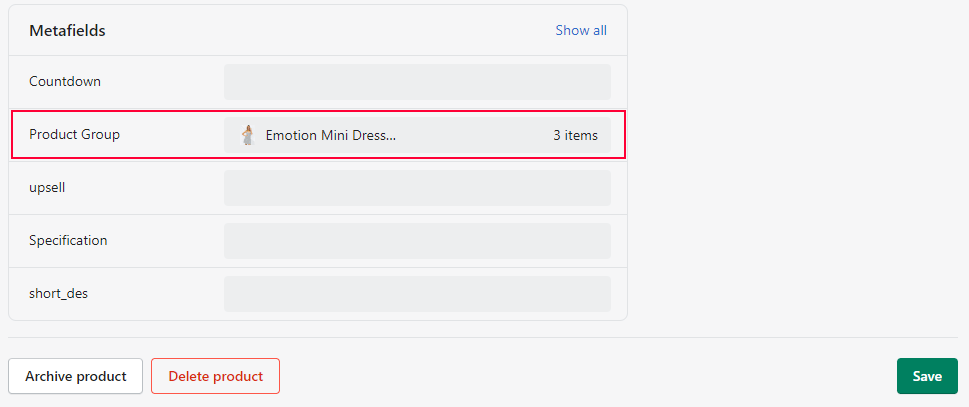Click the dress thumbnail in Product Group
Image resolution: width=969 pixels, height=407 pixels.
[248, 135]
